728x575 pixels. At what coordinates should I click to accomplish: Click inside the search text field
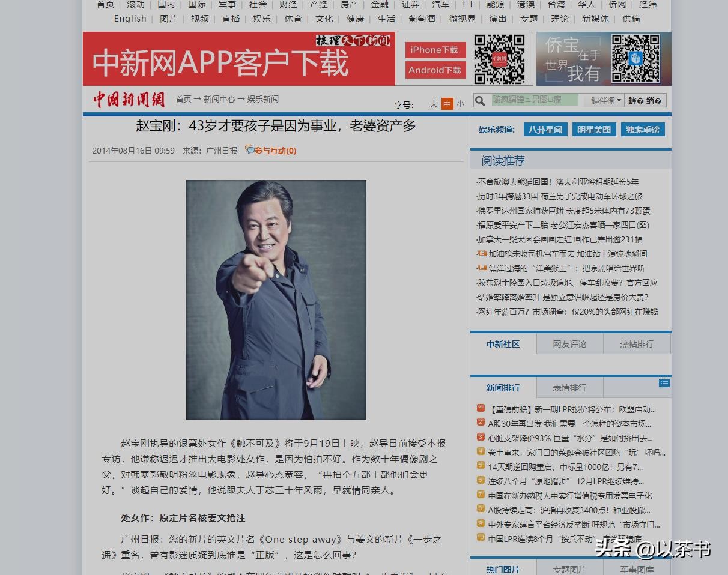pos(535,100)
